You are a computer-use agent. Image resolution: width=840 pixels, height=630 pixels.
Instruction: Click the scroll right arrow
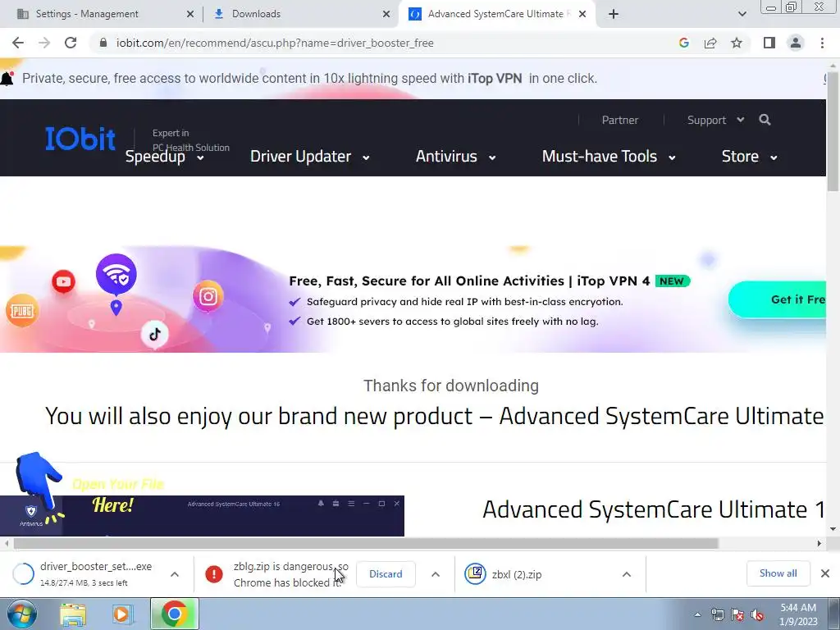[819, 543]
